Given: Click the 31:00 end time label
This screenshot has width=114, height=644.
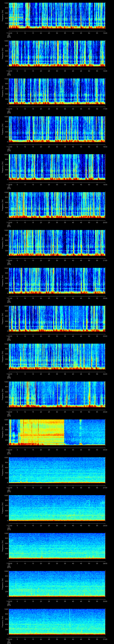Looking at the screenshot, I should pos(105,639).
